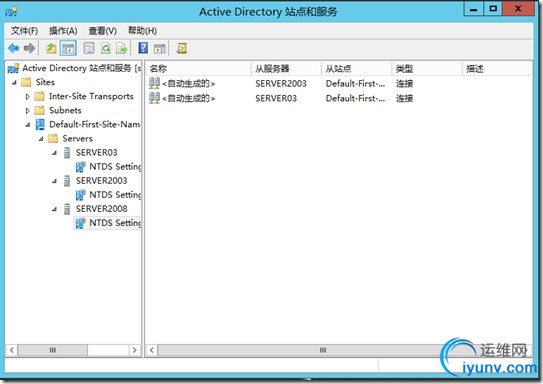The width and height of the screenshot is (543, 384).
Task: Collapse the SERVER2008 tree node
Action: [55, 209]
